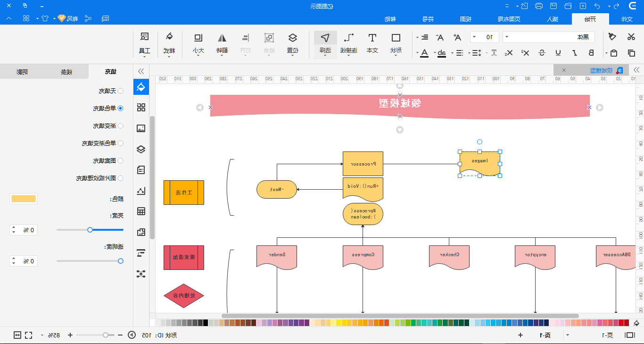Open the ab highlight color dropdown arrow
Screen dimensions: 644x344
pyautogui.click(x=435, y=53)
